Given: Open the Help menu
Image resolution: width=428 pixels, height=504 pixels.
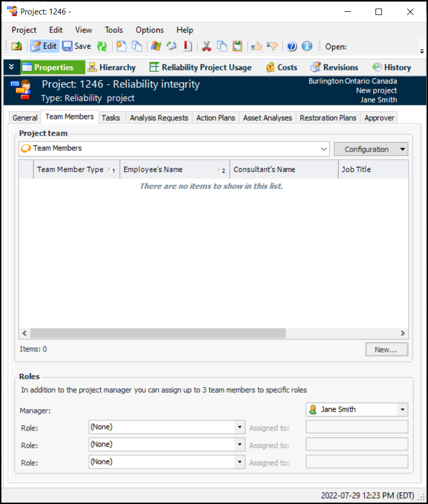Looking at the screenshot, I should 185,30.
